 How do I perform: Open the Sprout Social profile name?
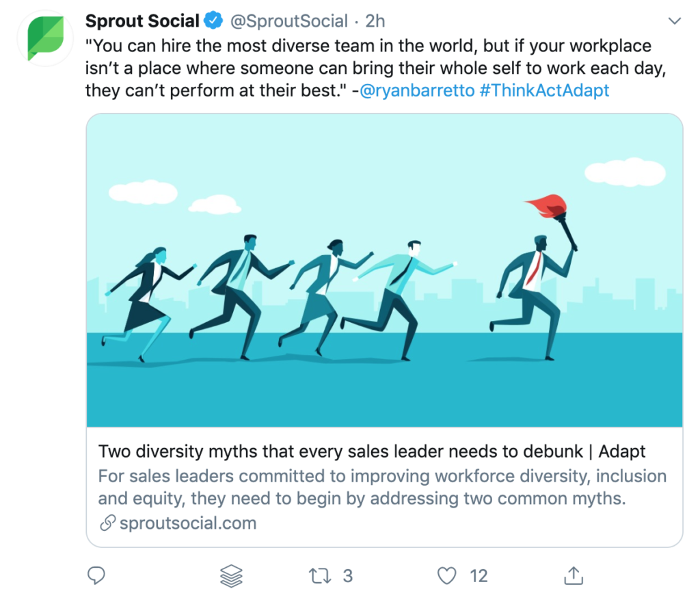142,21
